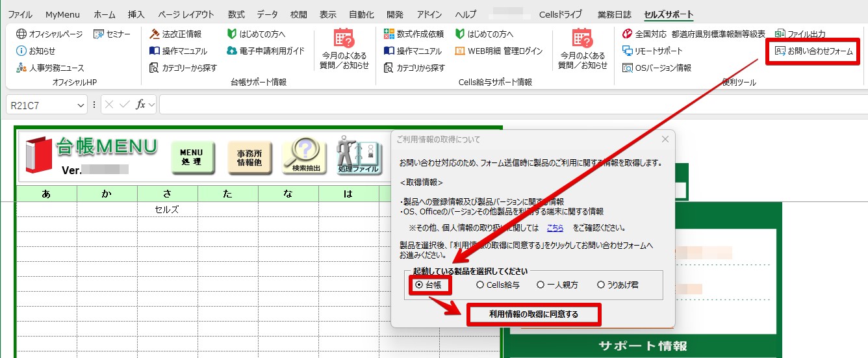The width and height of the screenshot is (868, 358).
Task: Open 操作マニュアル in the Cells給与サポート情報 group
Action: coord(413,51)
